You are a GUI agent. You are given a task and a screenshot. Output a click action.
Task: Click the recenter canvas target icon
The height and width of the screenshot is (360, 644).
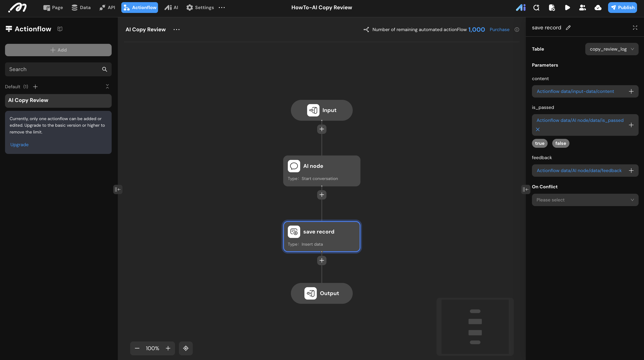pyautogui.click(x=186, y=348)
